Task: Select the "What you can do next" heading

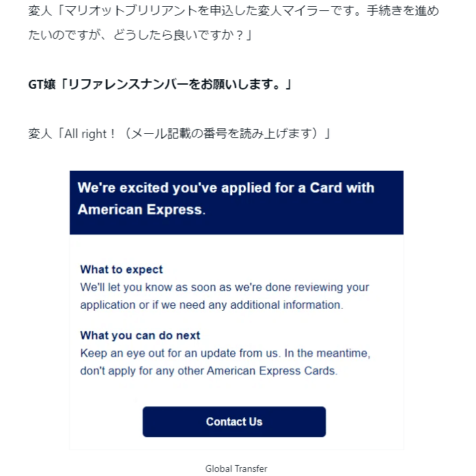Action: [140, 335]
